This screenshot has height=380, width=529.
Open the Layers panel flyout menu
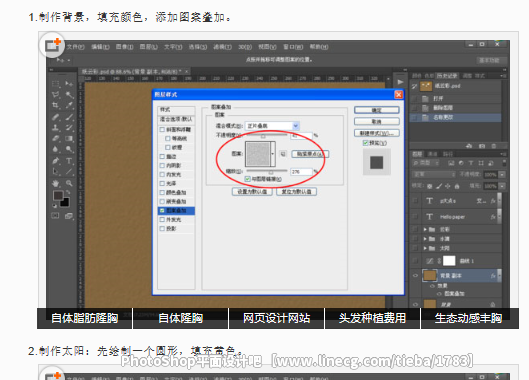(503, 154)
